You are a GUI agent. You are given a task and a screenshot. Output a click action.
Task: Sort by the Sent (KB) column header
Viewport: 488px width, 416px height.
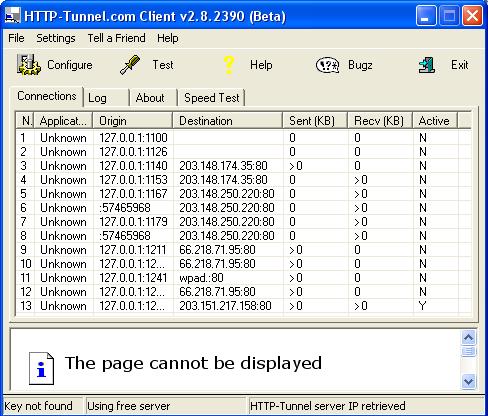tap(315, 121)
